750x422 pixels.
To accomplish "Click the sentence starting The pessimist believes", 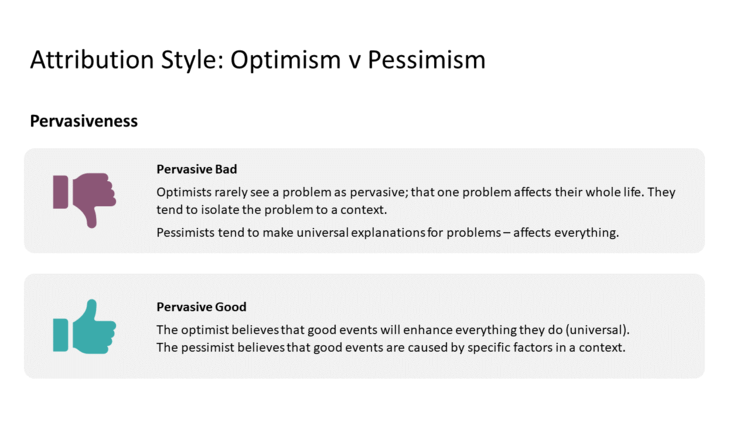I will (391, 347).
